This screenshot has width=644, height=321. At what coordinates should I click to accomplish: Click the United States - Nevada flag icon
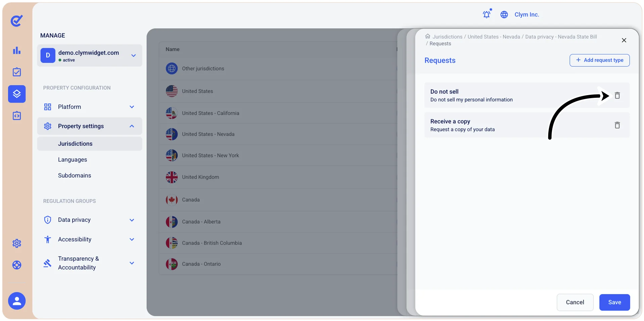[x=172, y=134]
